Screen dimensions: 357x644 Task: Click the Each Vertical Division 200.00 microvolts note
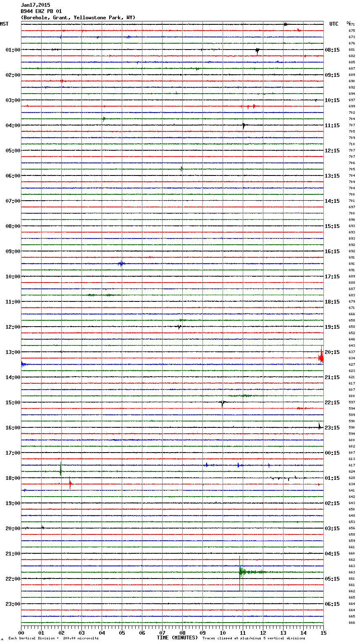53,638
